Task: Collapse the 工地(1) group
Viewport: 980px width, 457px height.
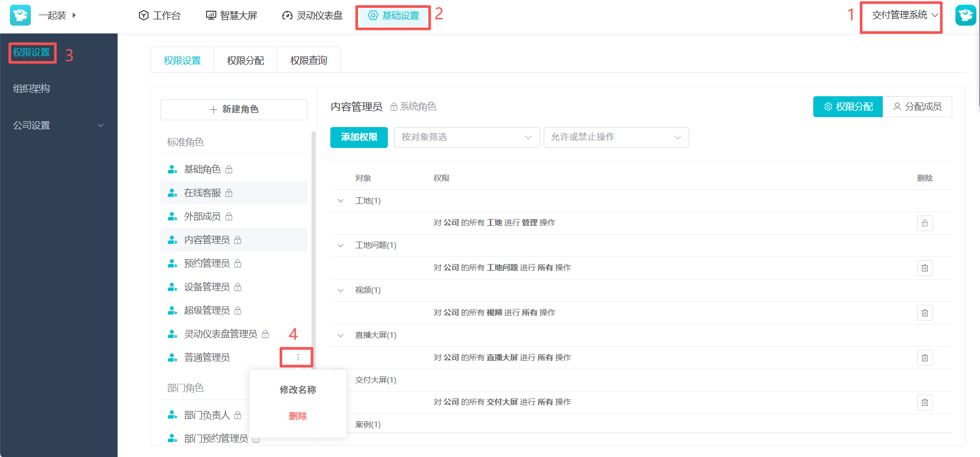Action: [341, 201]
